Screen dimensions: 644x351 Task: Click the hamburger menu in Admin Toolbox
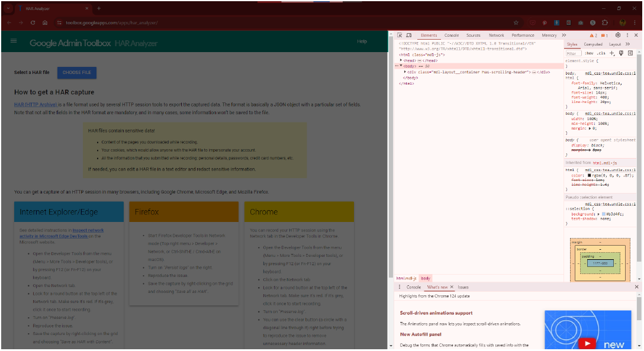14,42
